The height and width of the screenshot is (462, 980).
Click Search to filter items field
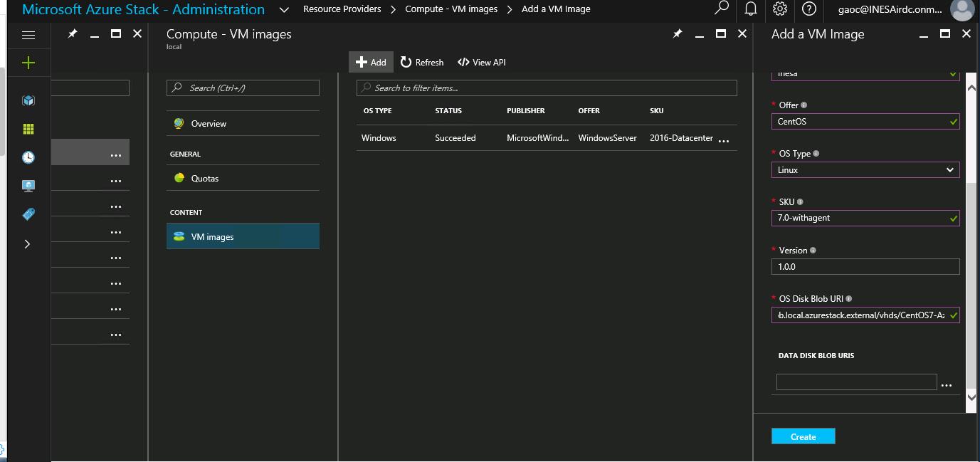[547, 88]
